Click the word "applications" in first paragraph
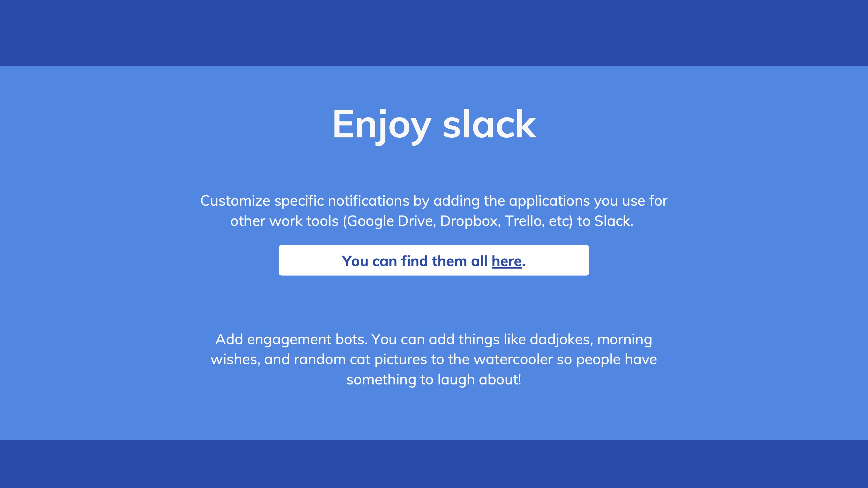Viewport: 868px width, 488px height. tap(549, 201)
